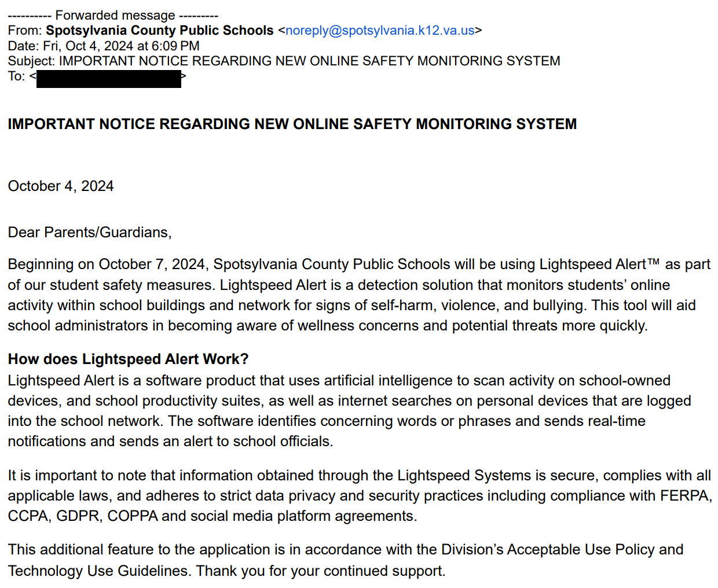The image size is (718, 588).
Task: Click the sender name Spotsylvania County Public Schools
Action: 159,31
